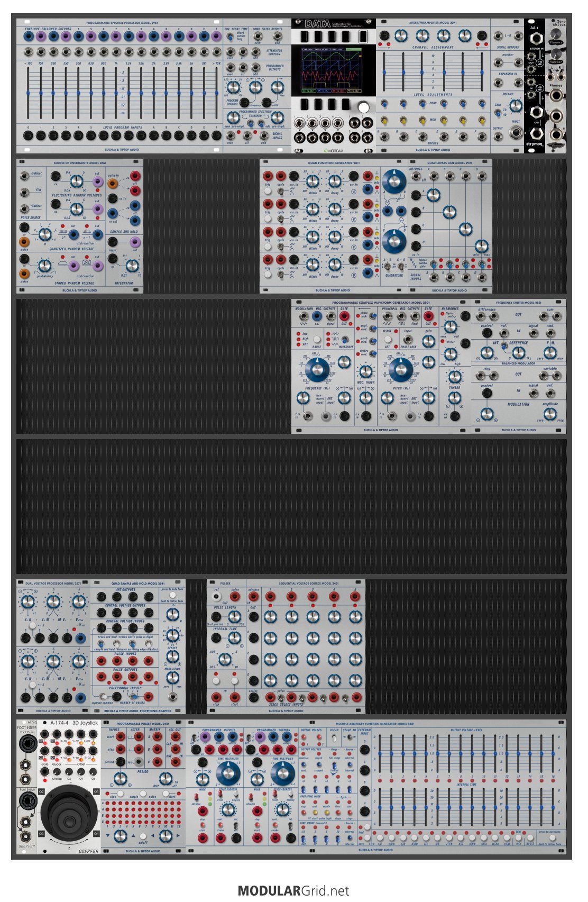Click the probability knob on Stored Random Voltage

tap(45, 266)
